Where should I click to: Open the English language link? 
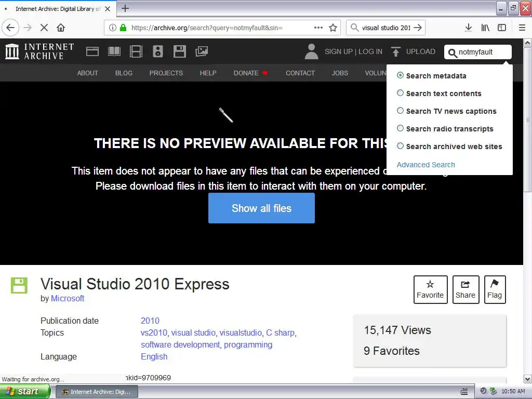pyautogui.click(x=154, y=356)
